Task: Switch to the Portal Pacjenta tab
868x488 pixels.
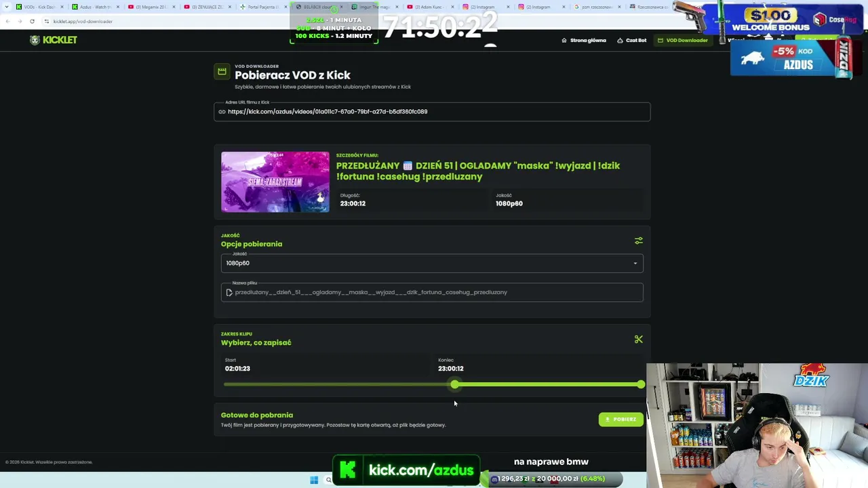Action: pyautogui.click(x=262, y=7)
